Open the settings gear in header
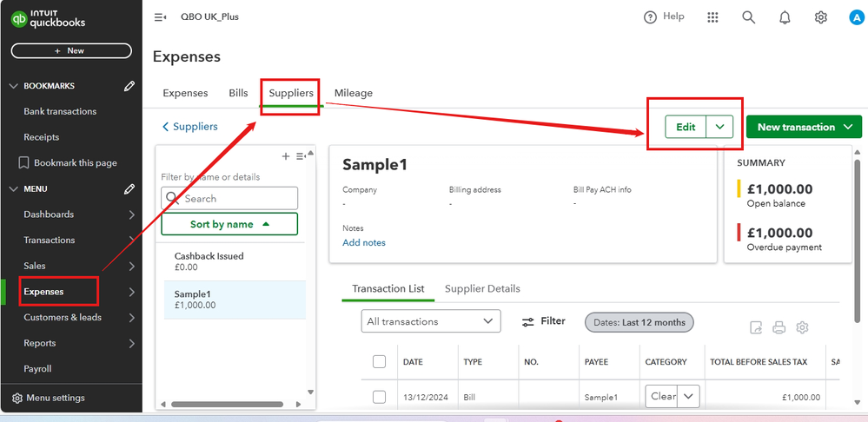This screenshot has height=422, width=868. [x=821, y=17]
